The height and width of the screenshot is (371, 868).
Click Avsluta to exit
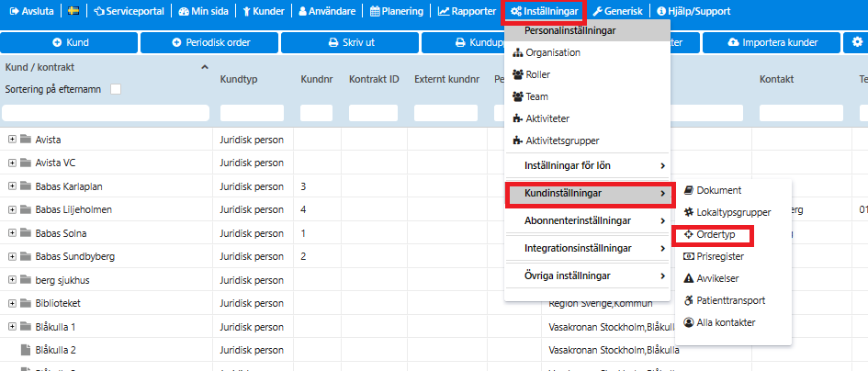(31, 11)
